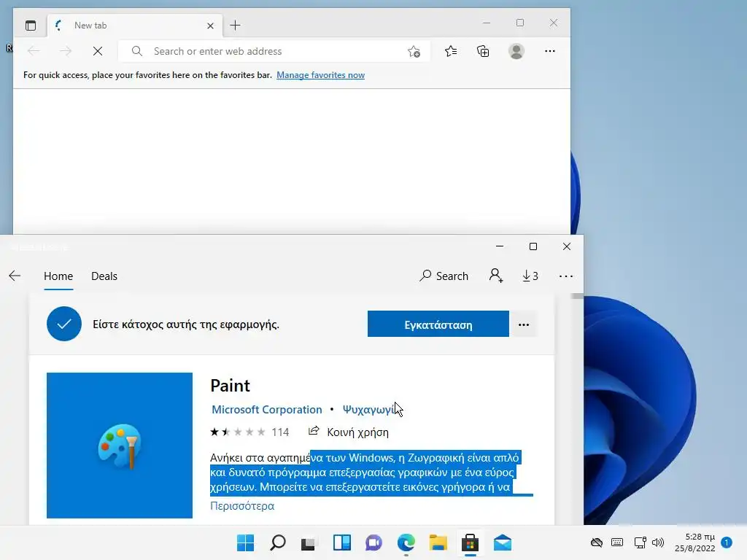747x560 pixels.
Task: Open Edge Settings and more menu
Action: click(550, 51)
